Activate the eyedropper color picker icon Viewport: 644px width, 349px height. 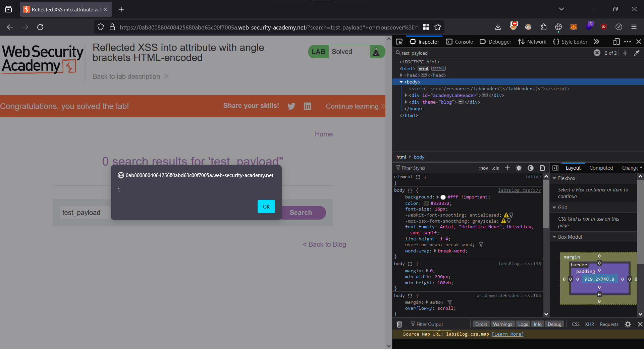pyautogui.click(x=637, y=53)
